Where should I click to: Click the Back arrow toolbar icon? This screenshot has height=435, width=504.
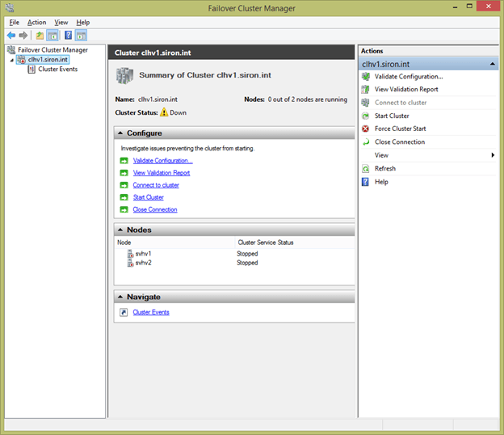10,36
